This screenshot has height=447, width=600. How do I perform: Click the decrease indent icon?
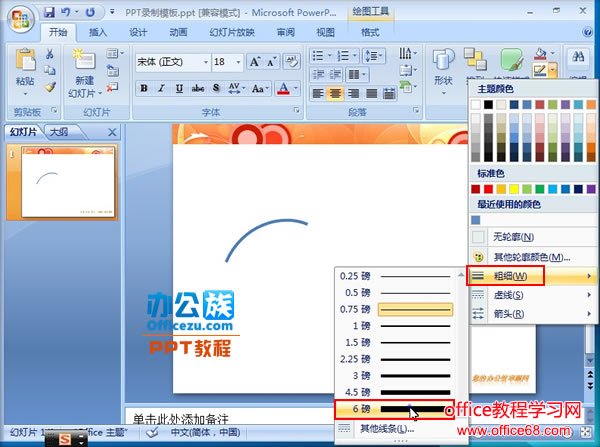pos(318,74)
